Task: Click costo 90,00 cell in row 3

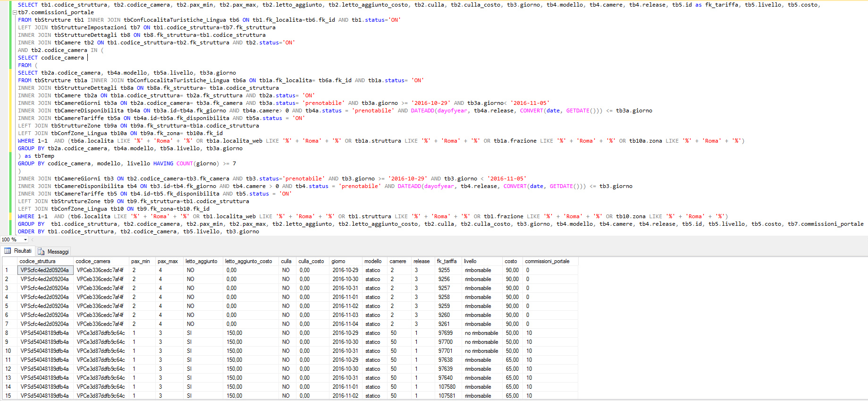Action: (x=513, y=288)
